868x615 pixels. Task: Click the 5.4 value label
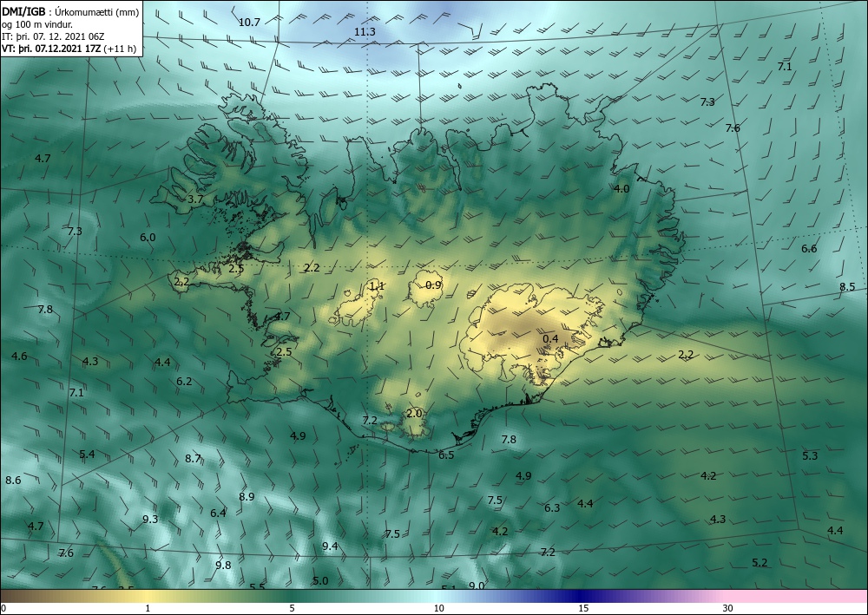(87, 454)
